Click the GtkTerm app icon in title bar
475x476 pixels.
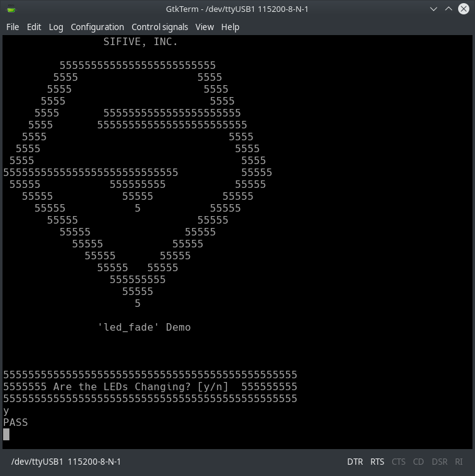point(11,9)
